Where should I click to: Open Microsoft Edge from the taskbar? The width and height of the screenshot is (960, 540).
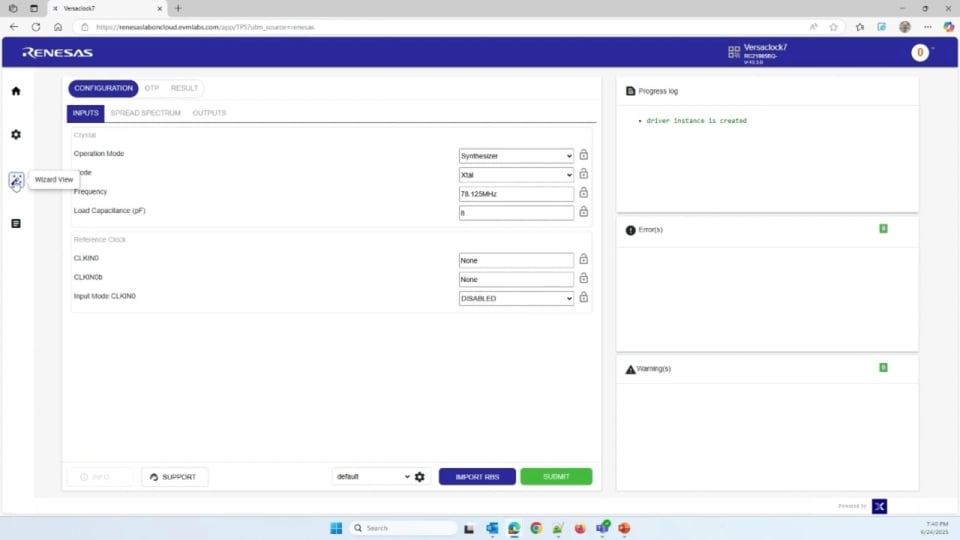coord(514,528)
